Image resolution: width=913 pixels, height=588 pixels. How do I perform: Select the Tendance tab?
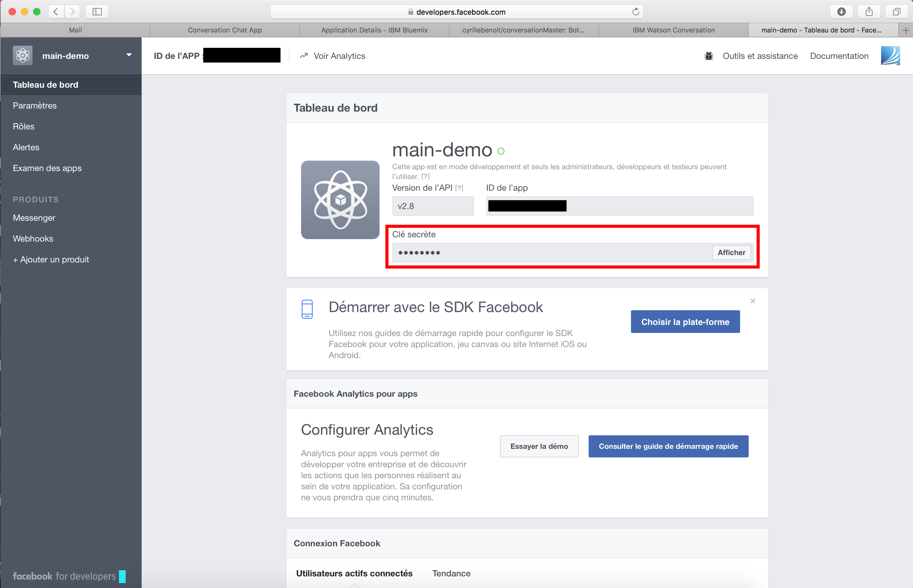tap(451, 573)
